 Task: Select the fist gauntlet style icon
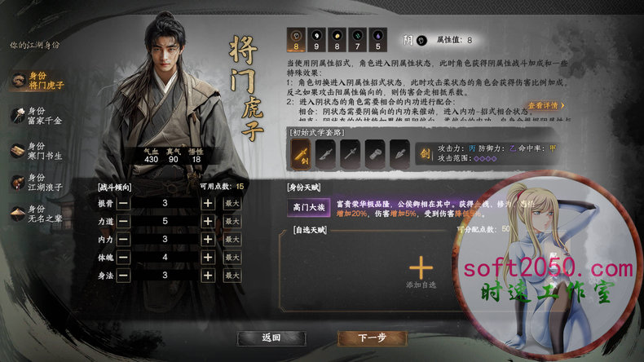[x=375, y=154]
